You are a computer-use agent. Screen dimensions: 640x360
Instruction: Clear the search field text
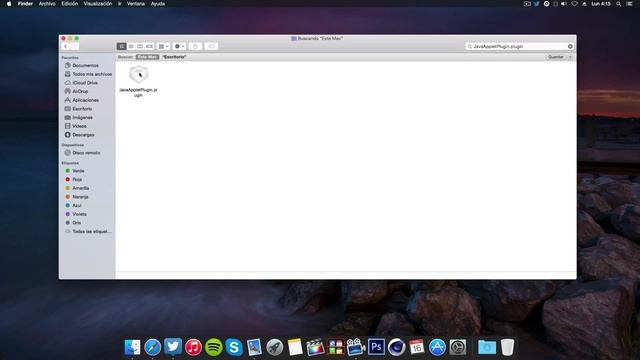[x=570, y=47]
